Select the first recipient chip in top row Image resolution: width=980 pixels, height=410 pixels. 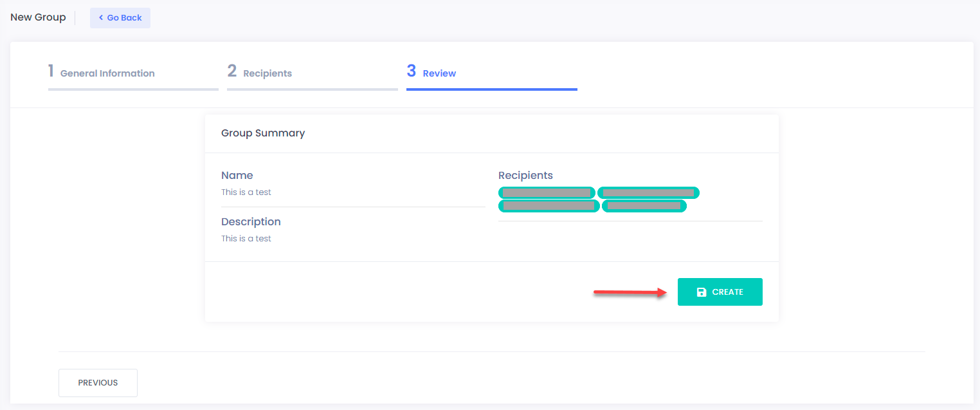point(547,192)
